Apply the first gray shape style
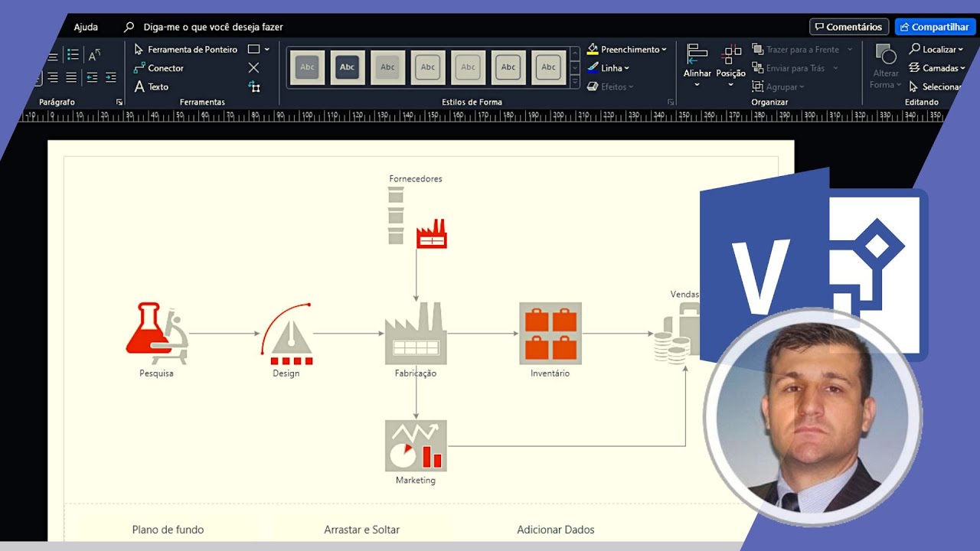Screen dimensions: 980x551 [x=307, y=67]
